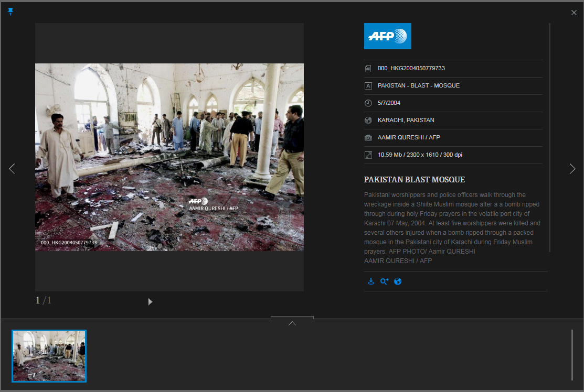Select the mosque blast thumbnail
Image resolution: width=584 pixels, height=392 pixels.
tap(49, 356)
